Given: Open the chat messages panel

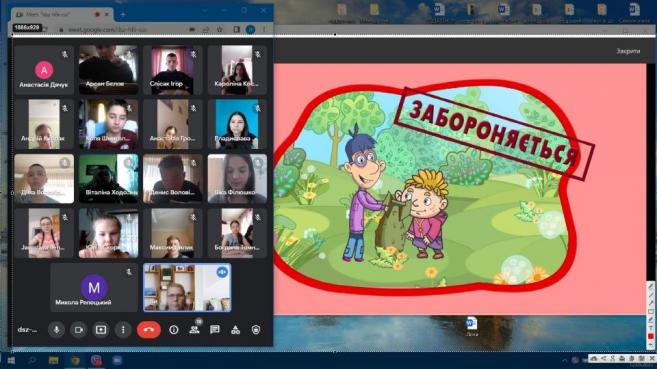Looking at the screenshot, I should 215,330.
